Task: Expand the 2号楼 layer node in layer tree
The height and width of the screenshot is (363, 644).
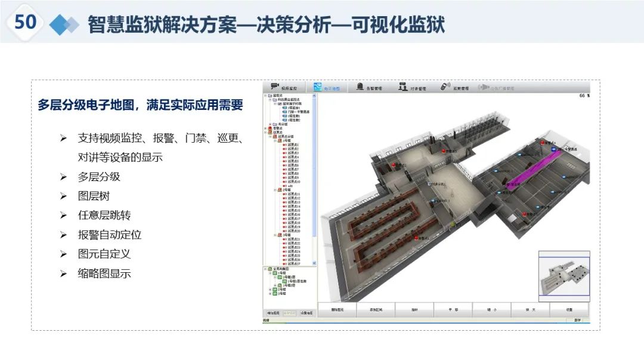Action: (x=270, y=290)
